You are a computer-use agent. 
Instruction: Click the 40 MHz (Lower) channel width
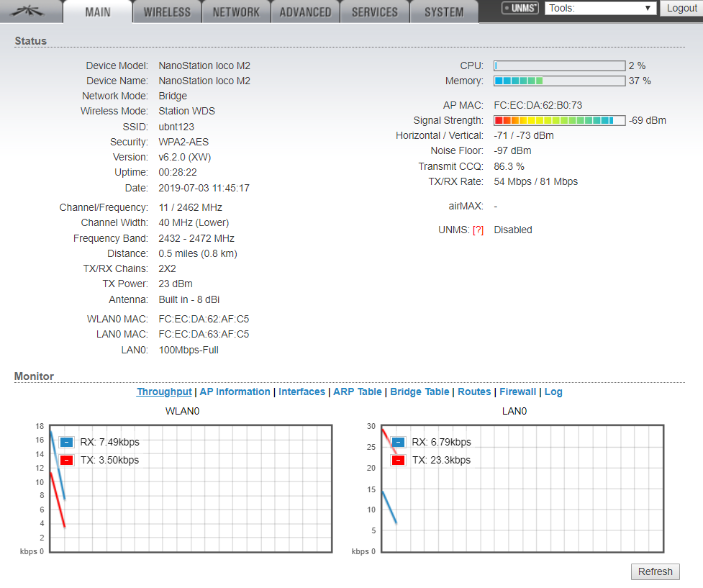[194, 223]
